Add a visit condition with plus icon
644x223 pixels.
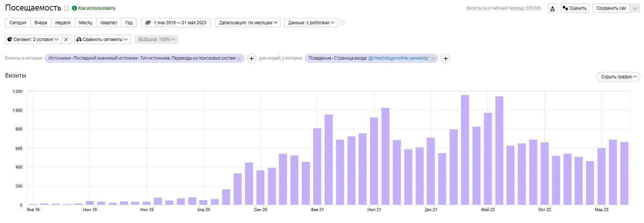click(x=252, y=59)
